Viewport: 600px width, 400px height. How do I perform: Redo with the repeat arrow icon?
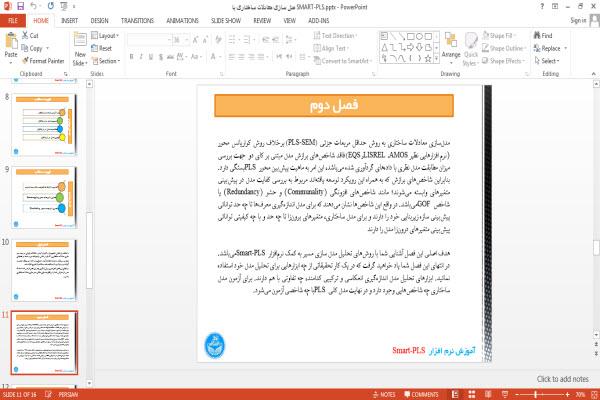[51, 6]
